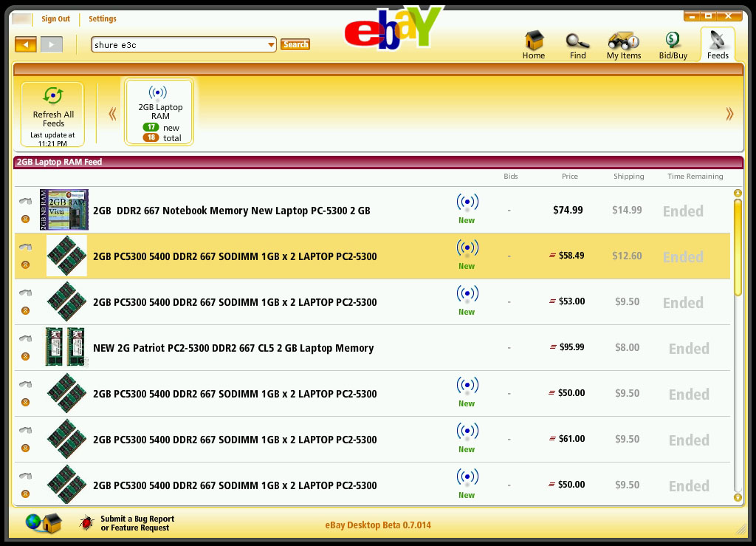Sort by the Bids column header
Image resolution: width=756 pixels, height=546 pixels.
511,177
